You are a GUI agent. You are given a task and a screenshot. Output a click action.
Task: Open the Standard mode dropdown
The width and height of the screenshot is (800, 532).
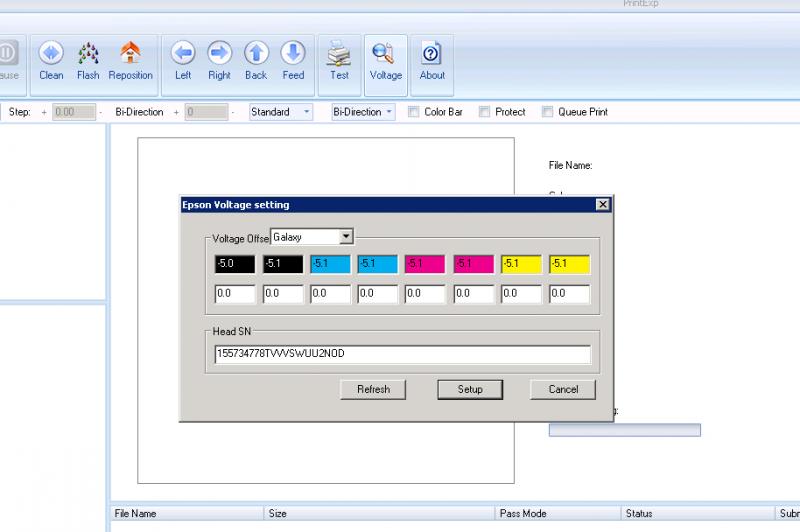[281, 112]
